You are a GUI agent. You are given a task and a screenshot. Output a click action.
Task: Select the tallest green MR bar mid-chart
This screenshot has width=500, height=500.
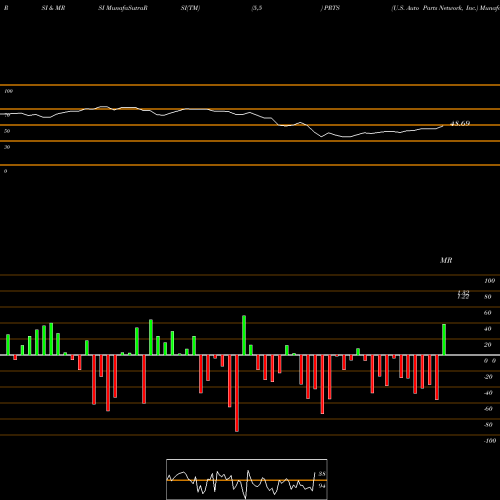point(244,335)
